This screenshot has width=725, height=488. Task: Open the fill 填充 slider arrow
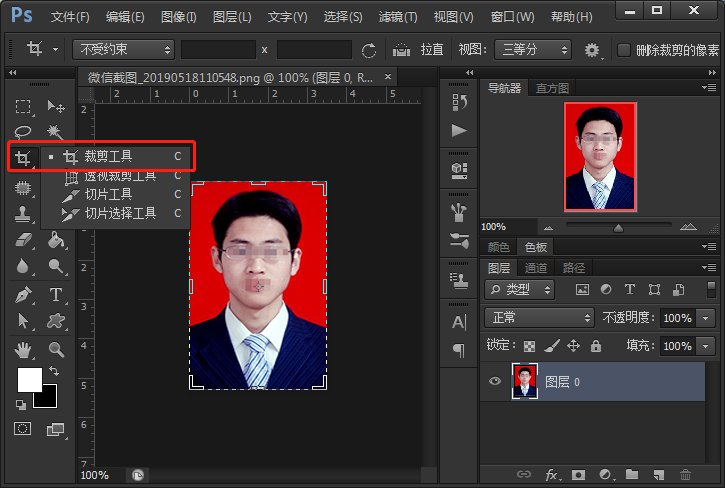pyautogui.click(x=706, y=346)
